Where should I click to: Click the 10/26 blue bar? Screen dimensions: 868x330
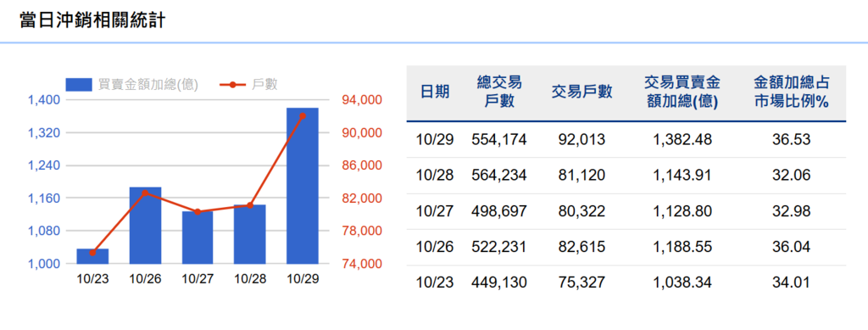tap(145, 226)
